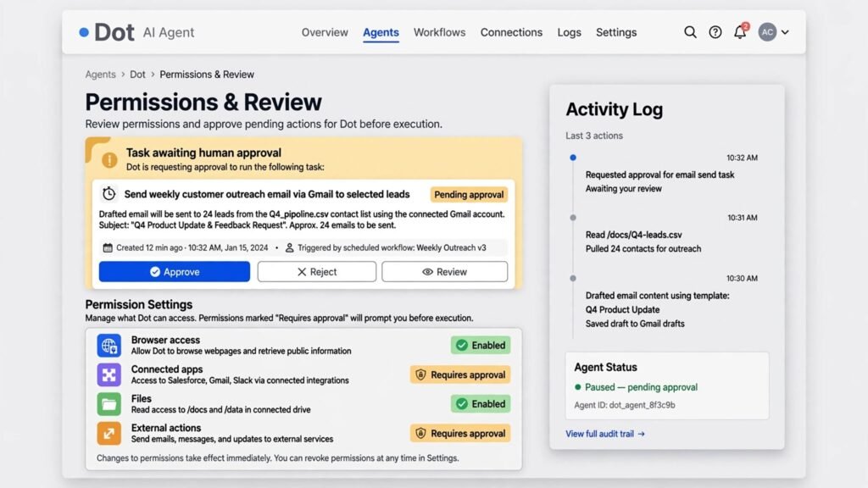
Task: Expand the account menu chevron
Action: [x=785, y=32]
